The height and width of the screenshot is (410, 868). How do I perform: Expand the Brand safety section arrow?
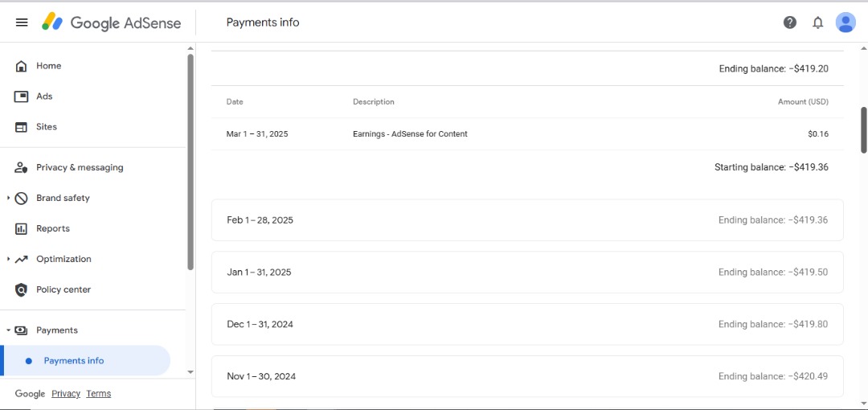pyautogui.click(x=8, y=198)
